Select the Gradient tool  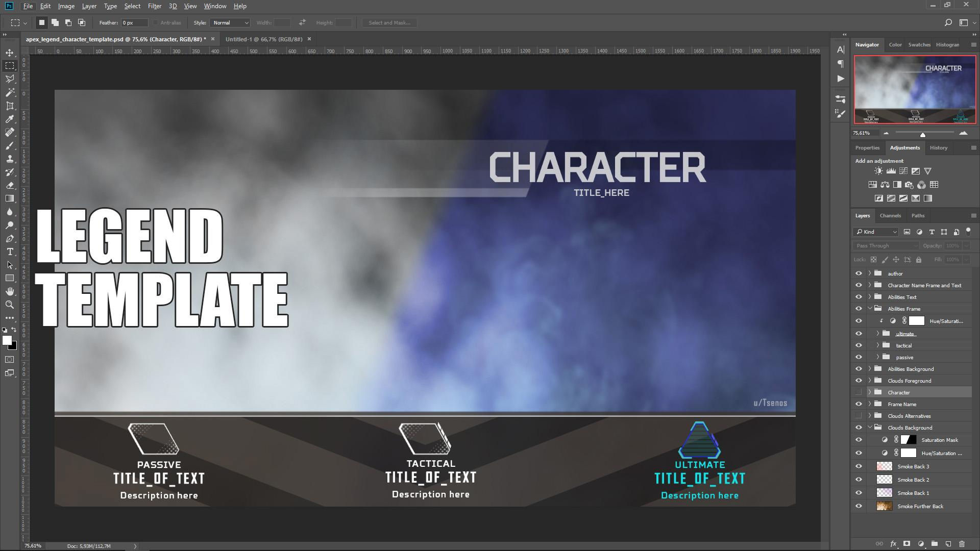pyautogui.click(x=10, y=198)
